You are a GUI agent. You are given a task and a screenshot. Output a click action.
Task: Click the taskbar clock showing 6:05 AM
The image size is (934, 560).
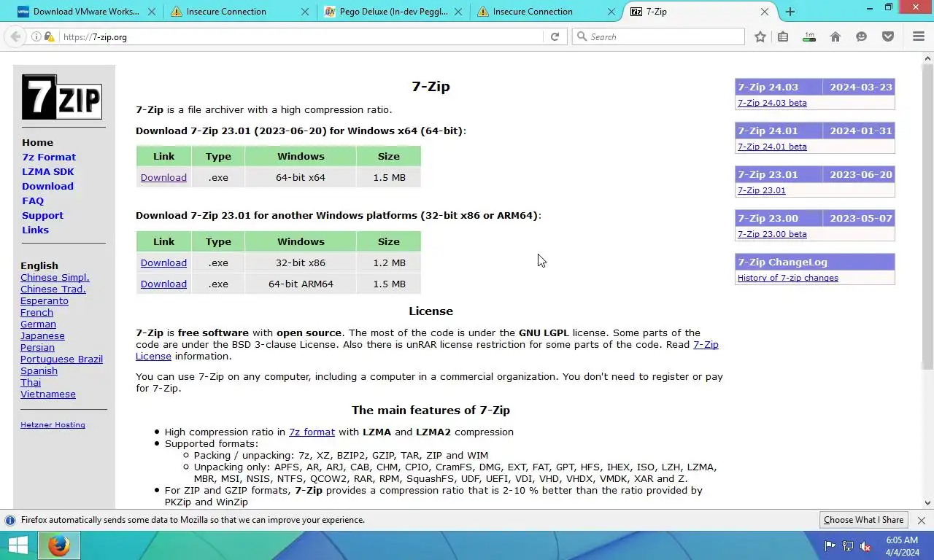click(x=901, y=546)
